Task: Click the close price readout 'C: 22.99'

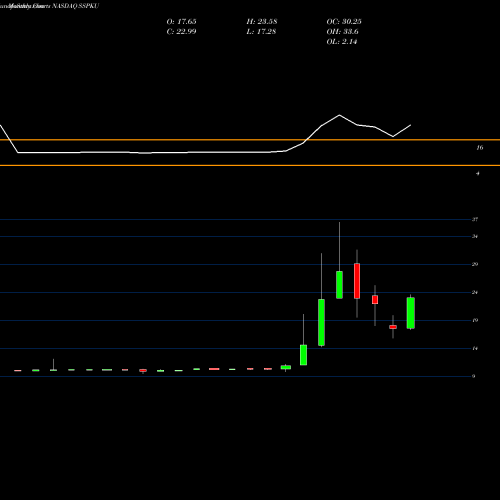Action: click(x=181, y=32)
